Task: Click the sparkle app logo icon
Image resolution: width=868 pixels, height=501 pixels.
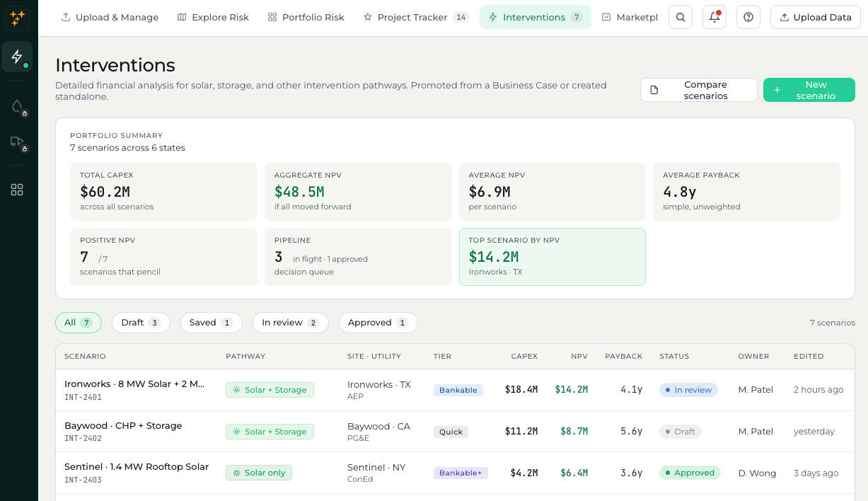Action: (17, 18)
